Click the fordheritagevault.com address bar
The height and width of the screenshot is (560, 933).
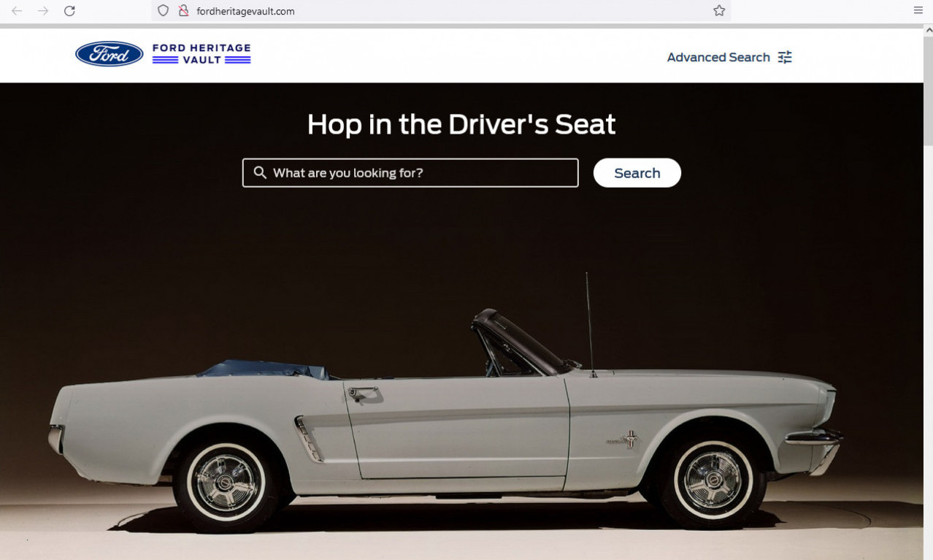click(x=441, y=11)
